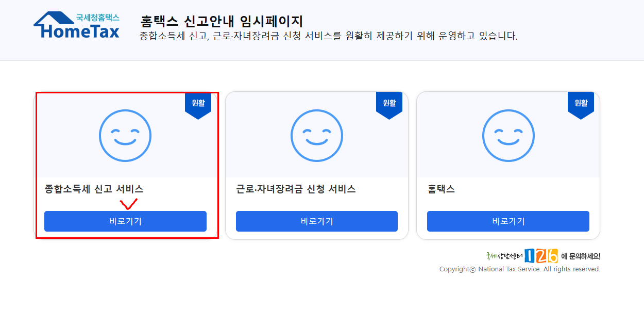
Task: Click the 원활 badge on the 홈택스 card
Action: (581, 103)
